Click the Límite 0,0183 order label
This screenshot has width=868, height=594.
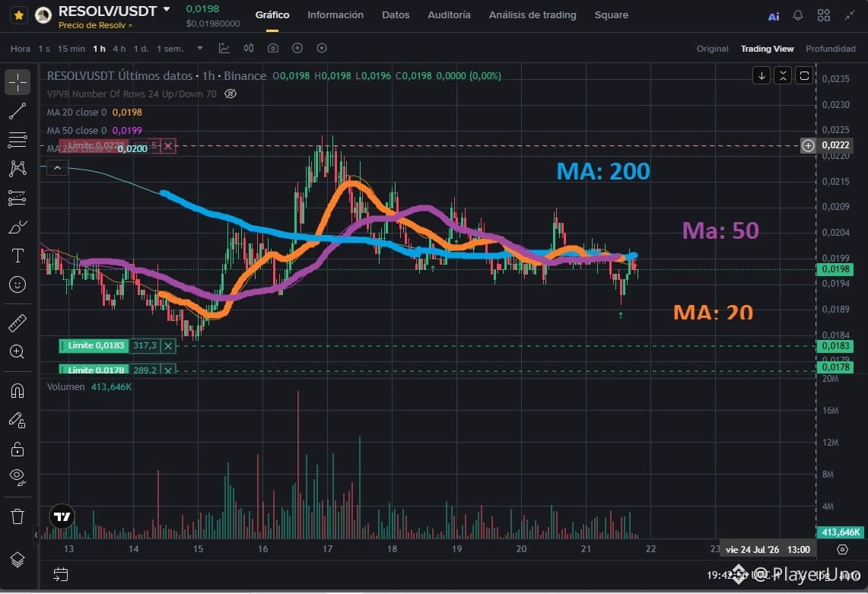pyautogui.click(x=95, y=346)
